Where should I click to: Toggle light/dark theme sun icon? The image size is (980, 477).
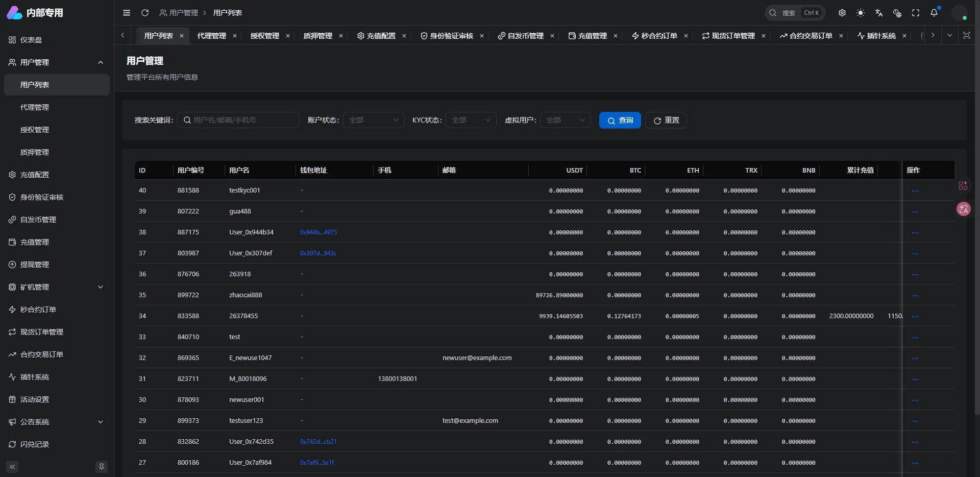pyautogui.click(x=861, y=13)
